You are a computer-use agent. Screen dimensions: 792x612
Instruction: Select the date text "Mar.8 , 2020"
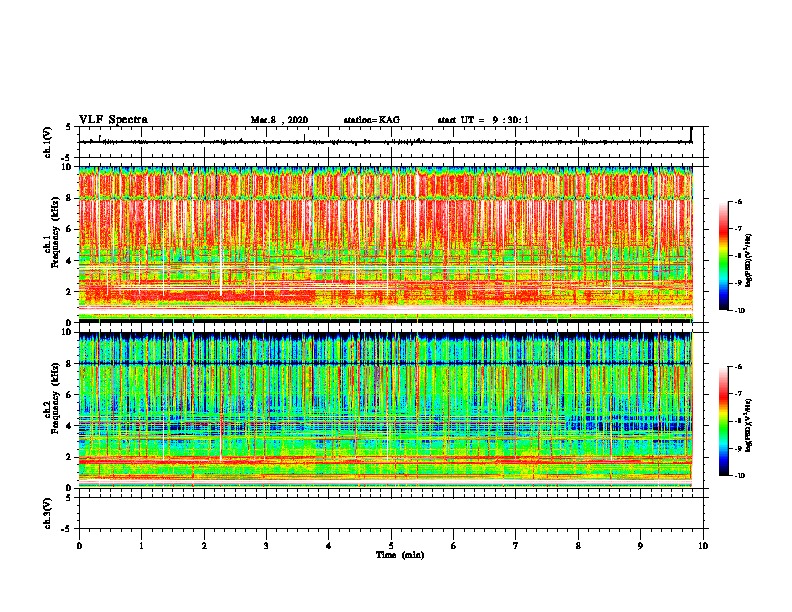pos(279,120)
